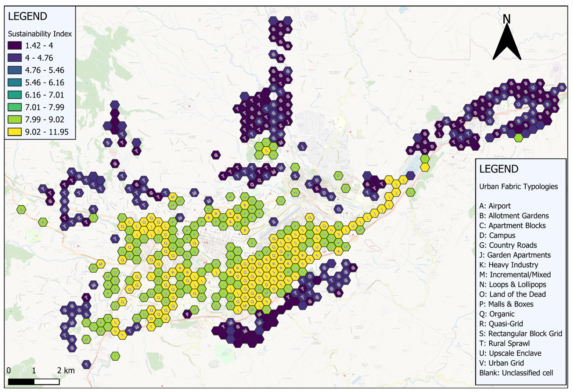Click the purple hexagon labeled O

click(x=309, y=276)
